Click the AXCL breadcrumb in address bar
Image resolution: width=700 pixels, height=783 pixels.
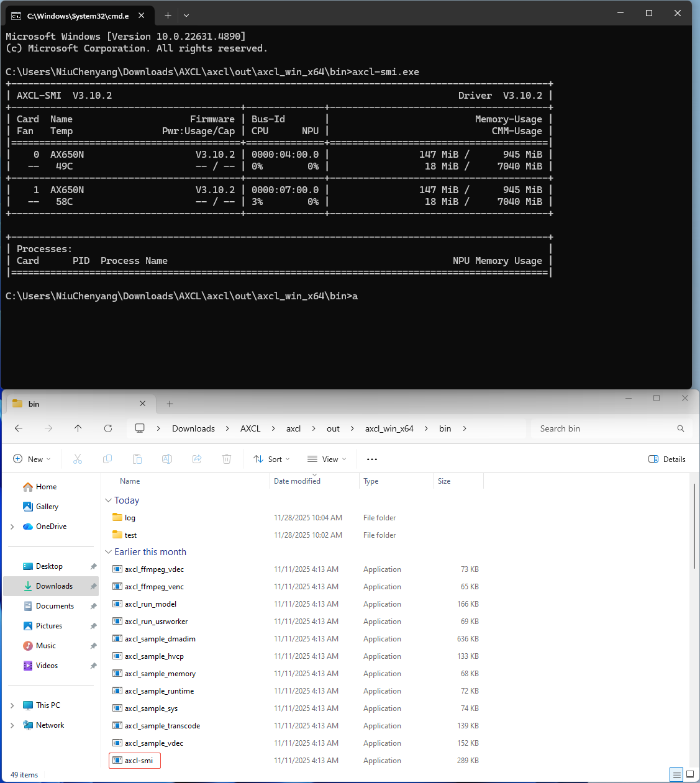coord(250,428)
